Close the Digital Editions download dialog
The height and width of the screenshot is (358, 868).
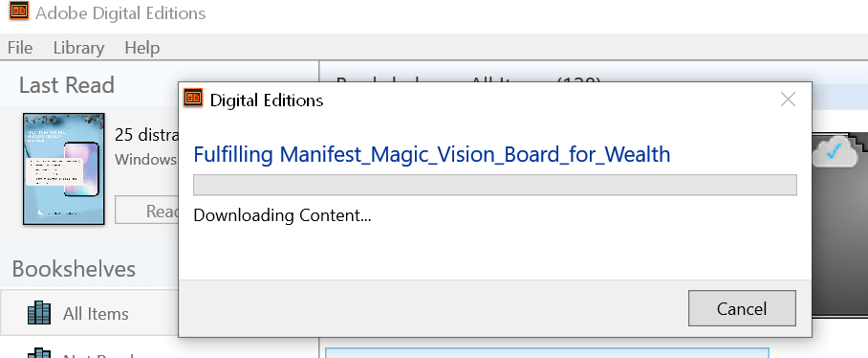(x=788, y=100)
